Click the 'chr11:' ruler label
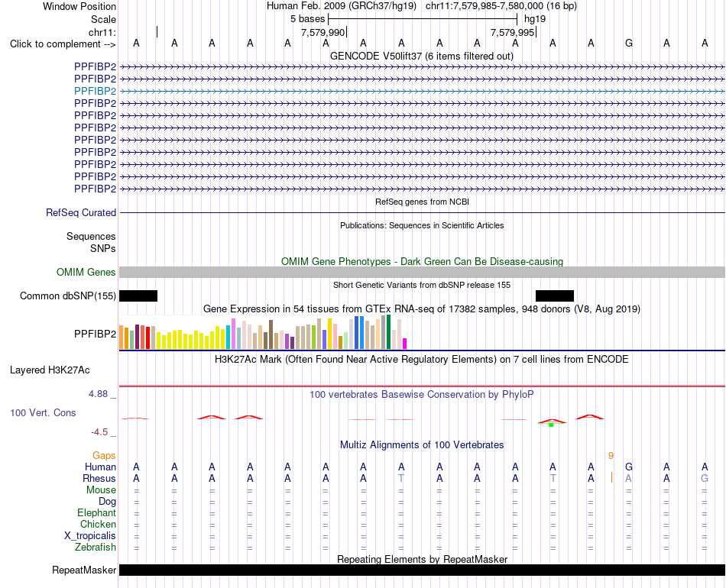Viewport: 726px width, 588px height. 102,32
